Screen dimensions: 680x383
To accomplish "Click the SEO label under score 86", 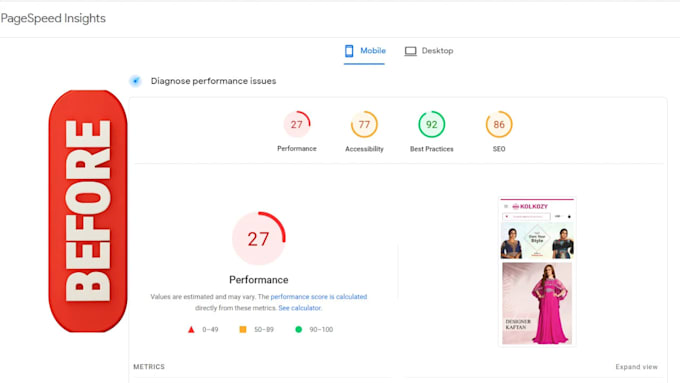I will pyautogui.click(x=499, y=149).
